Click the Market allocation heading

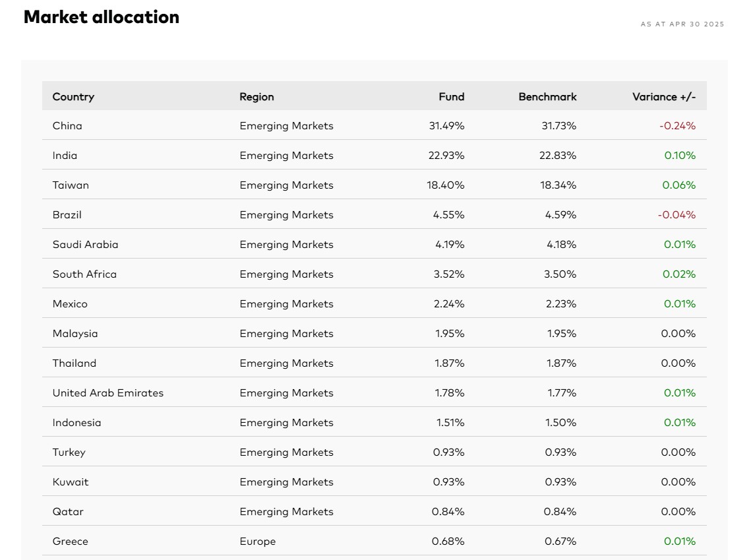[x=102, y=17]
